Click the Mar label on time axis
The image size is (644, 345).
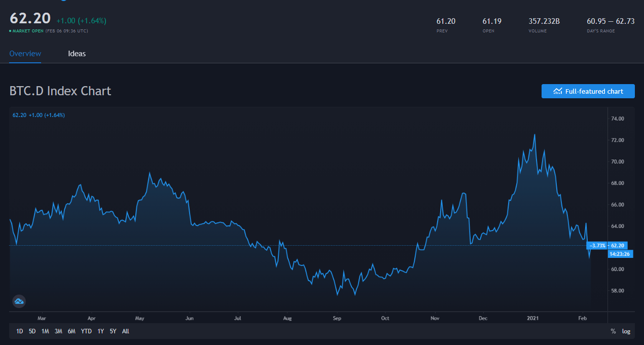tap(42, 318)
